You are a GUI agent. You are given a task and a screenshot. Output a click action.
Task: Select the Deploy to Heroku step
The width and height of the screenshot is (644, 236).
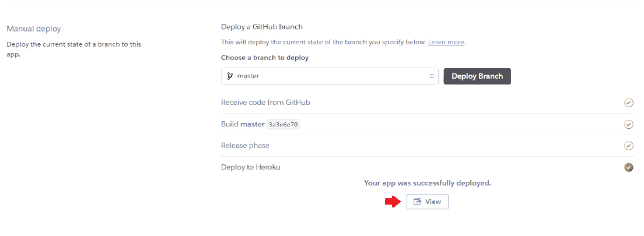[251, 167]
